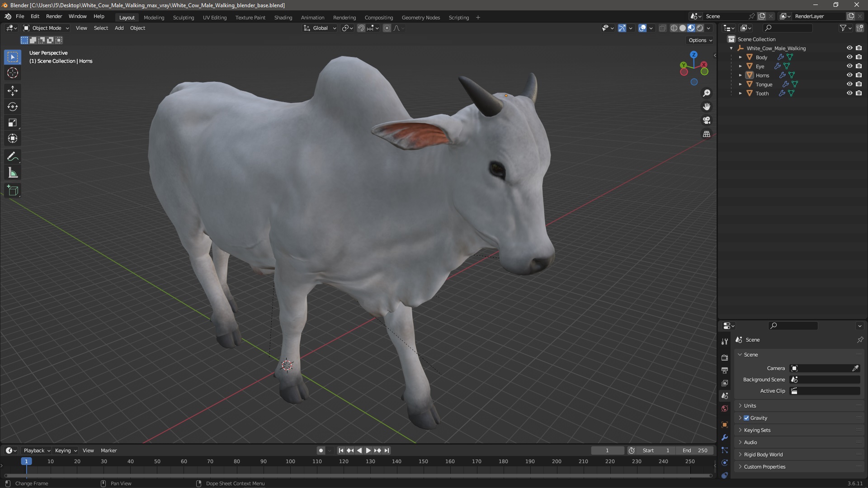Open the Render menu

point(54,16)
